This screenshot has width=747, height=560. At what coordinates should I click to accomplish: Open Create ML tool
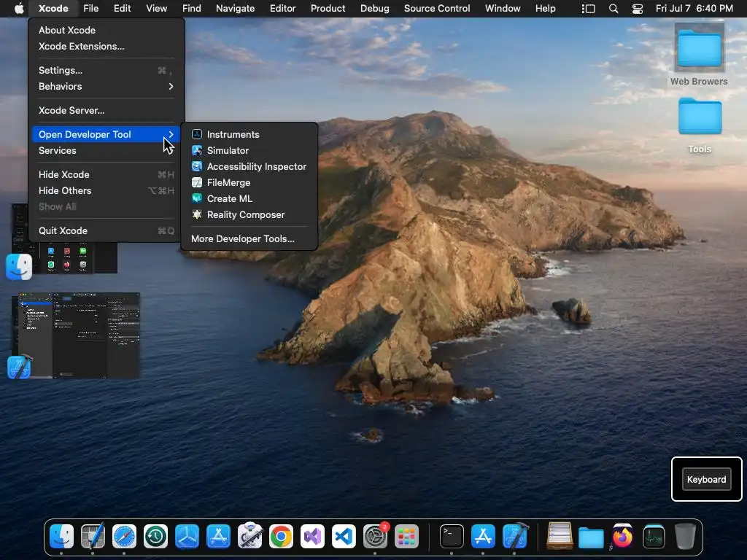(x=229, y=198)
